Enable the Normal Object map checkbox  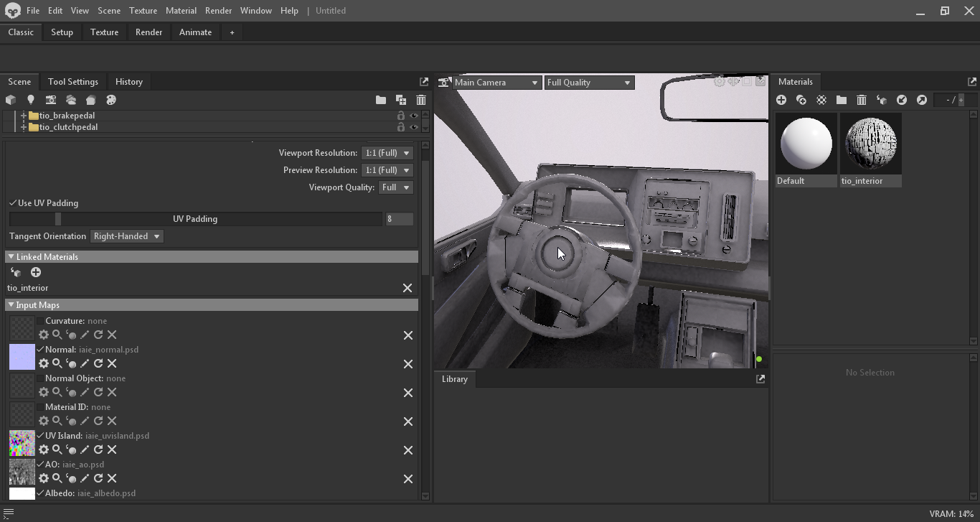pos(40,378)
